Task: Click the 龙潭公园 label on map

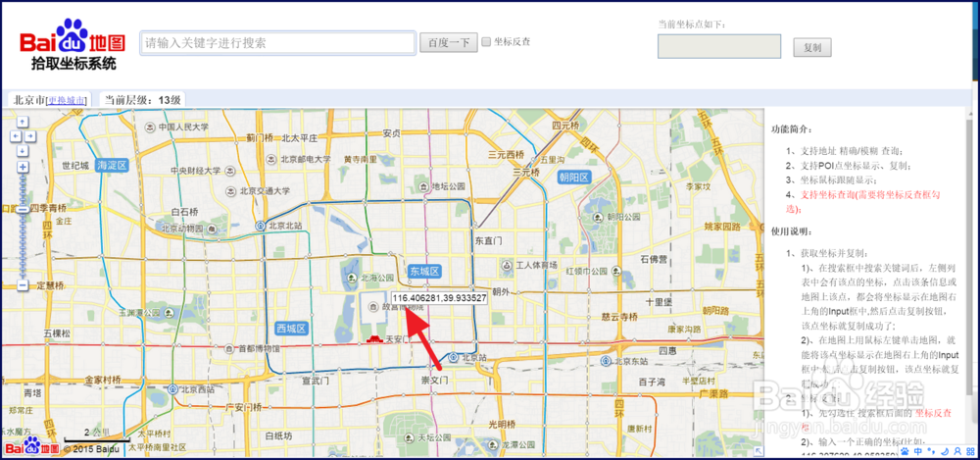Action: (x=518, y=443)
